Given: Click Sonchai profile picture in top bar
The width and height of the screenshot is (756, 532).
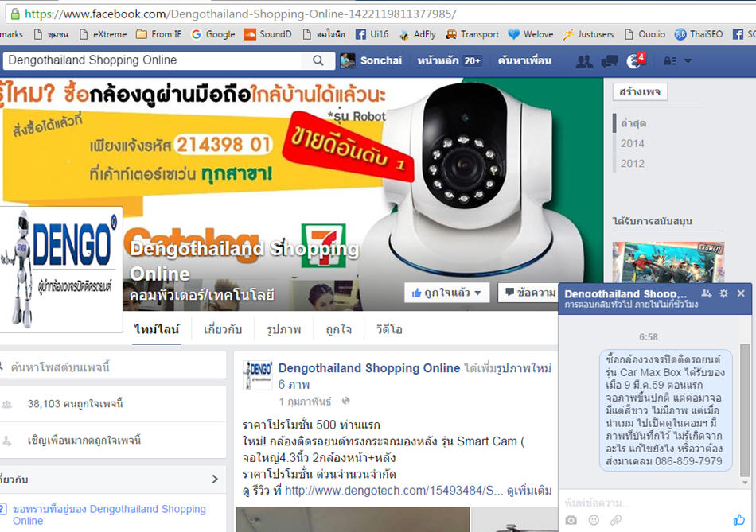Looking at the screenshot, I should [348, 60].
